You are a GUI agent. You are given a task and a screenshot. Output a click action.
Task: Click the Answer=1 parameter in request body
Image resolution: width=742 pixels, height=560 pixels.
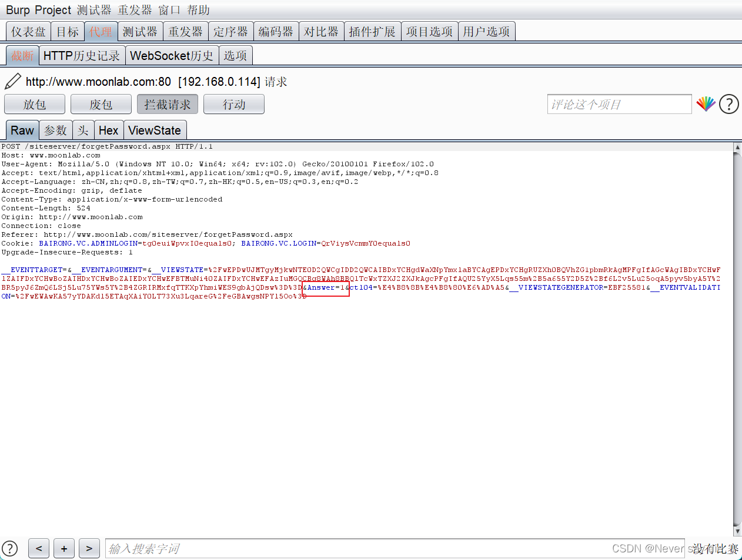[326, 287]
